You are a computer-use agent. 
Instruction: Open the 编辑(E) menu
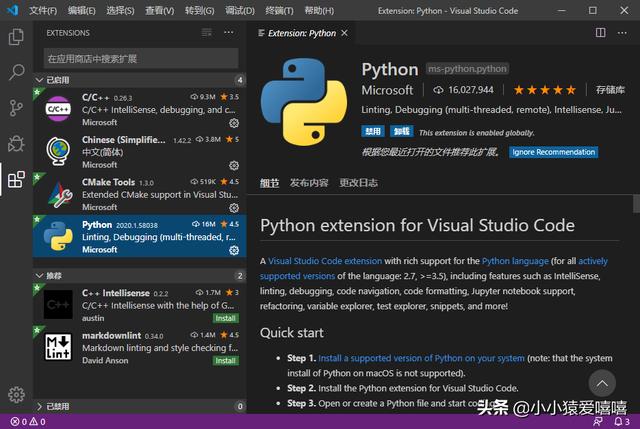coord(82,11)
